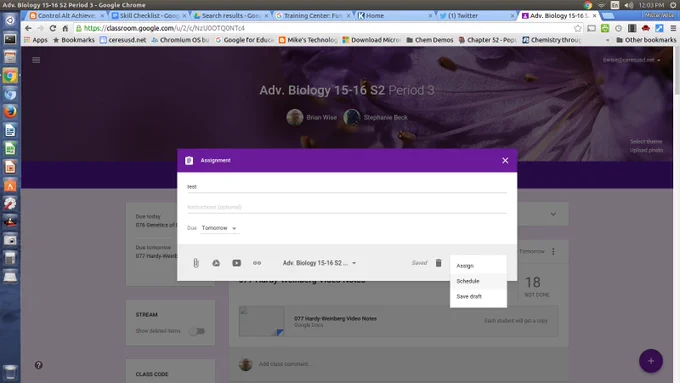
Task: Click the assignment title field containing test
Action: click(347, 187)
